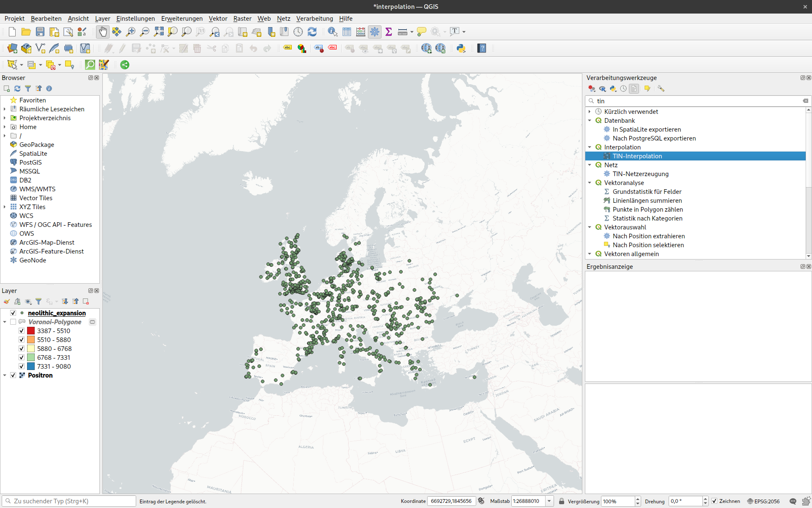The width and height of the screenshot is (812, 508).
Task: Click the Browser panel refresh icon
Action: tap(17, 88)
